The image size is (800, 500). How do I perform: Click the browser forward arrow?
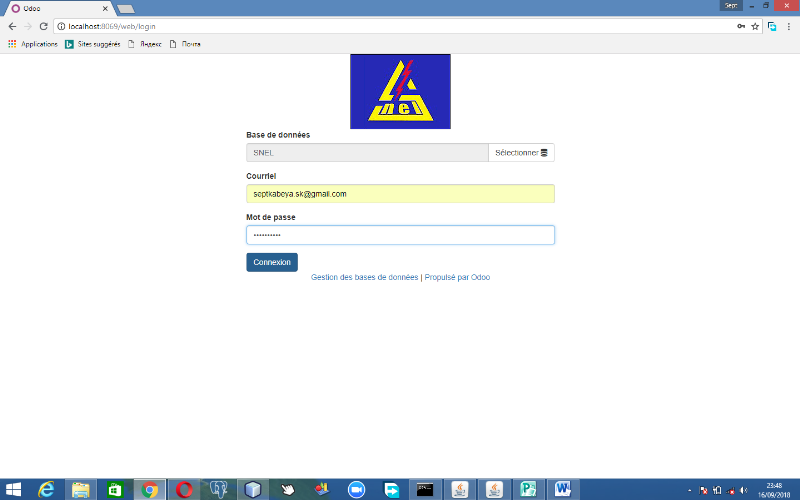click(x=28, y=27)
